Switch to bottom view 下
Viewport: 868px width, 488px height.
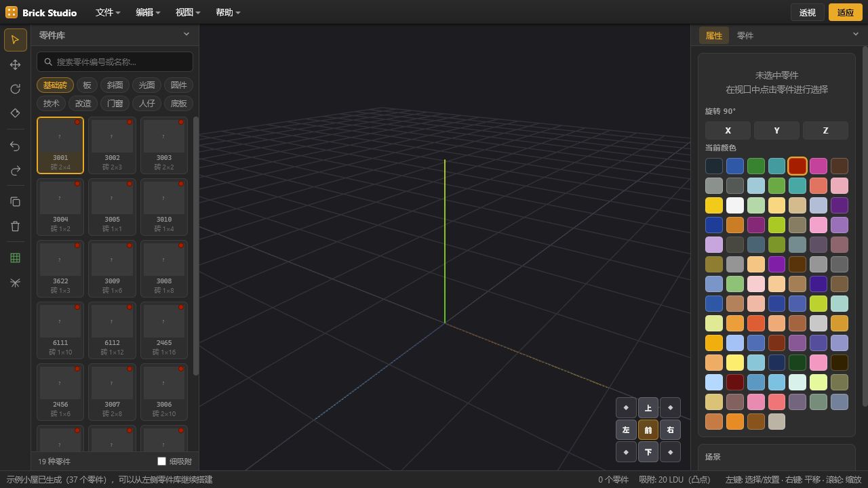point(648,452)
